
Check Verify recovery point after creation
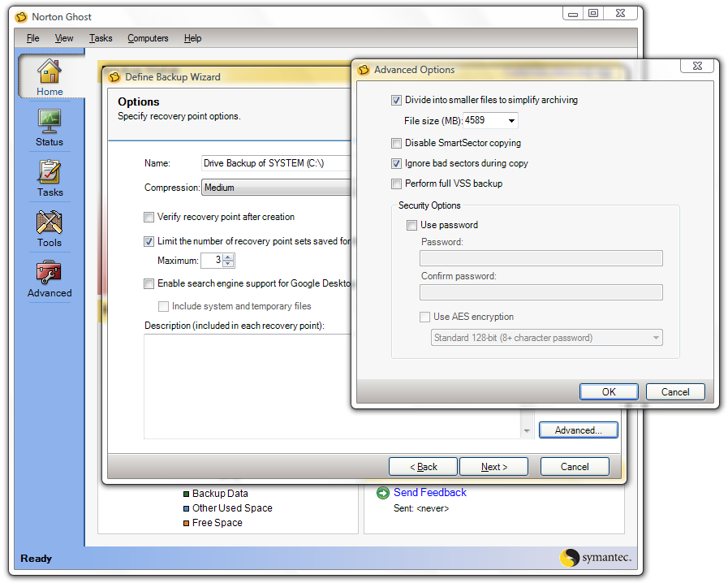click(x=149, y=217)
